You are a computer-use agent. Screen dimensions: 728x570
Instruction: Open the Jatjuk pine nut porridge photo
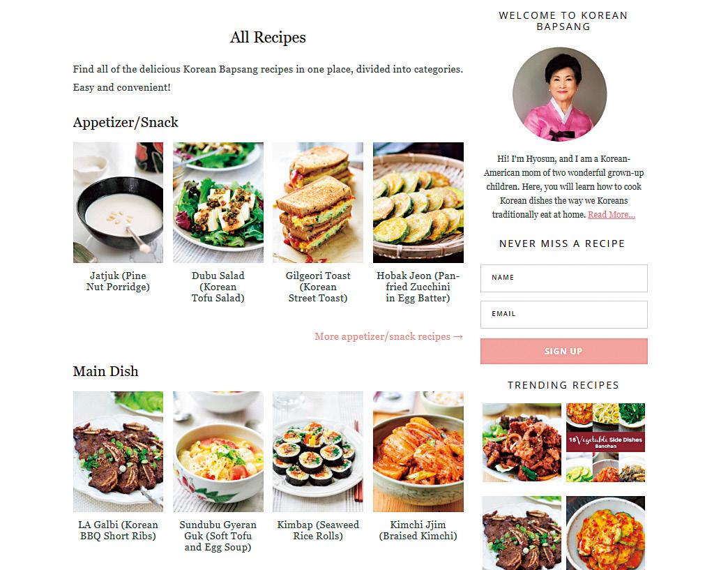[118, 202]
